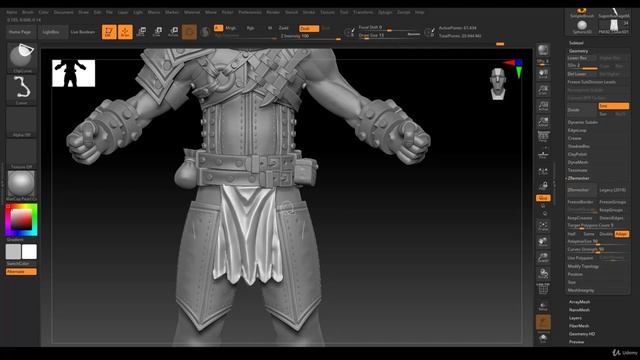The width and height of the screenshot is (640, 360).
Task: Toggle the Persp perspective icon
Action: pos(543,137)
